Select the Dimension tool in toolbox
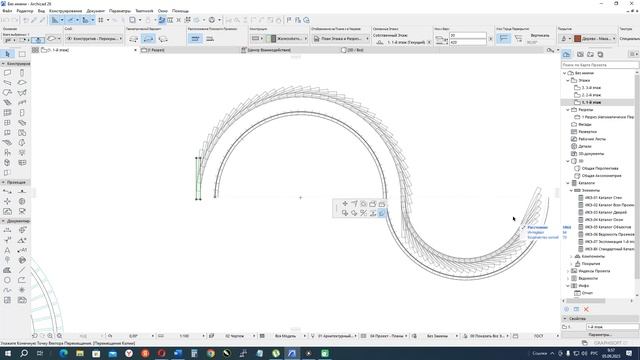This screenshot has height=360, width=640. coord(7,230)
